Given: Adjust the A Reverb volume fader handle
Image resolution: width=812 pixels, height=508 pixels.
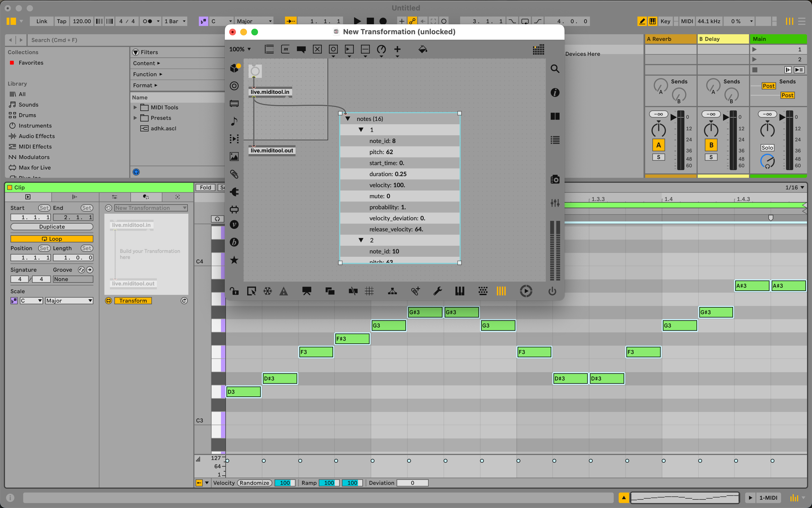Looking at the screenshot, I should 673,117.
